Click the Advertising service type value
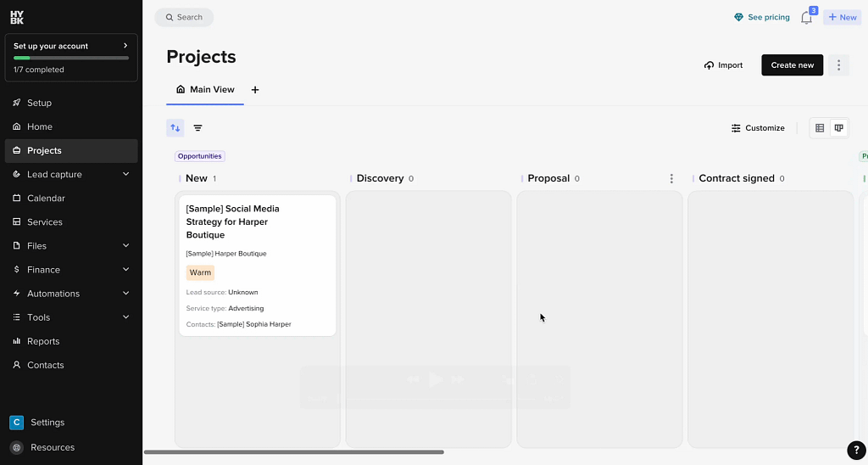Viewport: 868px width, 465px height. tap(247, 308)
